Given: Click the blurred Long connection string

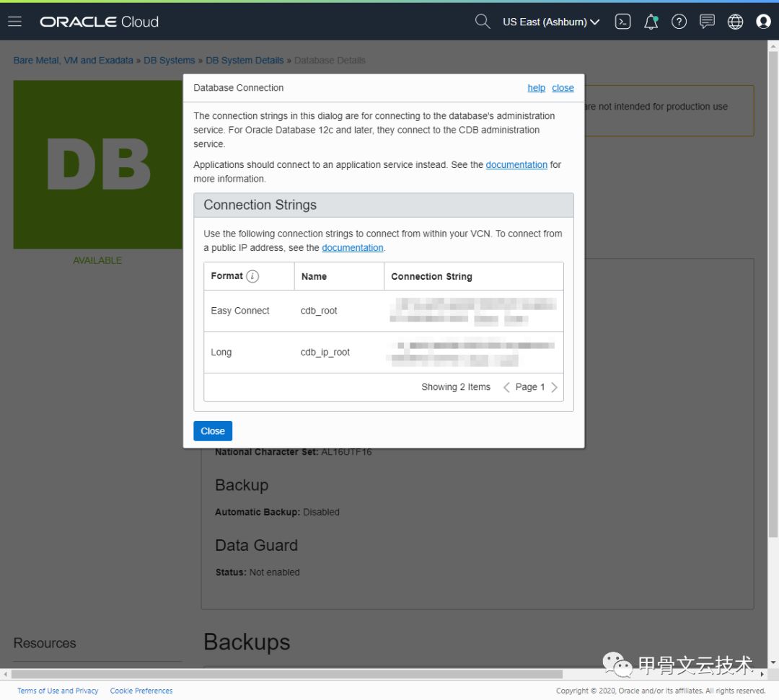Looking at the screenshot, I should (x=470, y=352).
